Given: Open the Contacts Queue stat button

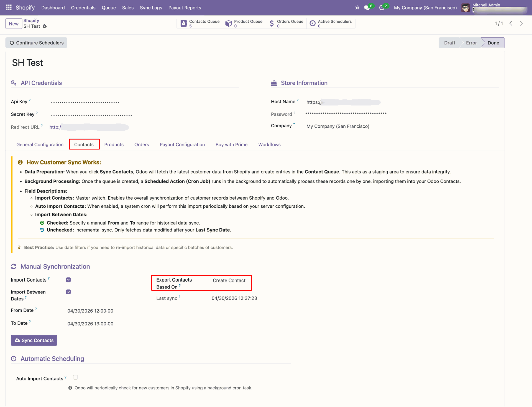Looking at the screenshot, I should pyautogui.click(x=200, y=24).
